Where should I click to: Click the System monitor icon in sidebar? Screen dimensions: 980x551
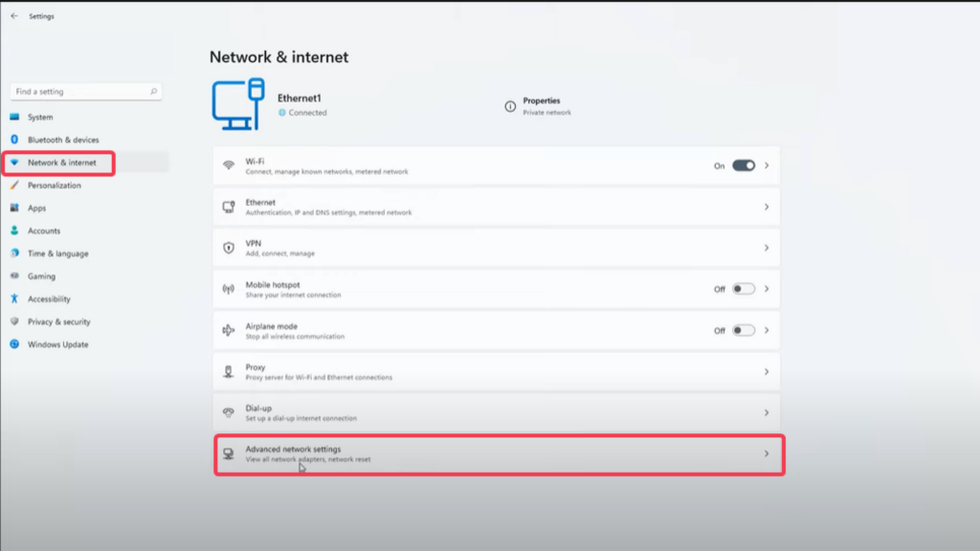(14, 117)
